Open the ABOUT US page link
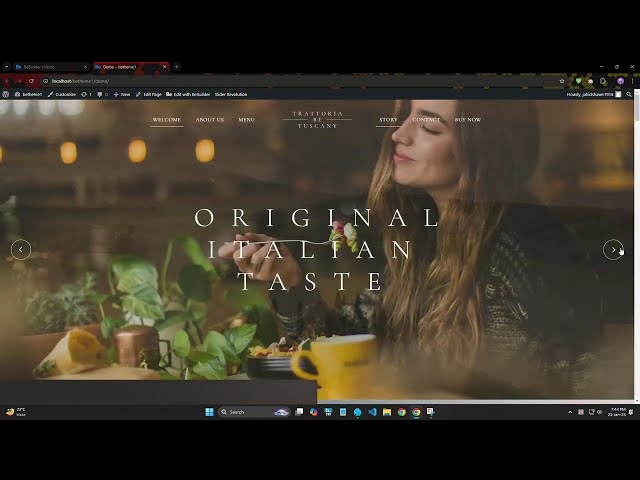This screenshot has width=640, height=480. coord(210,120)
